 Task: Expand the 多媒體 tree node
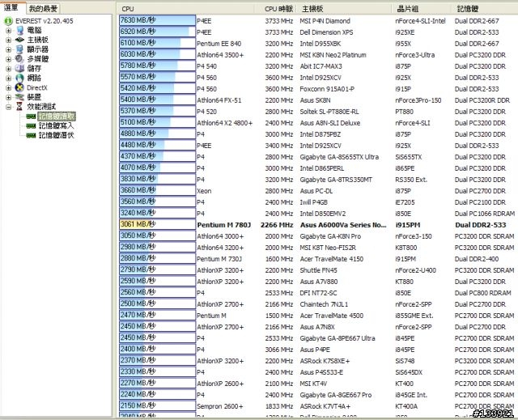click(x=8, y=59)
